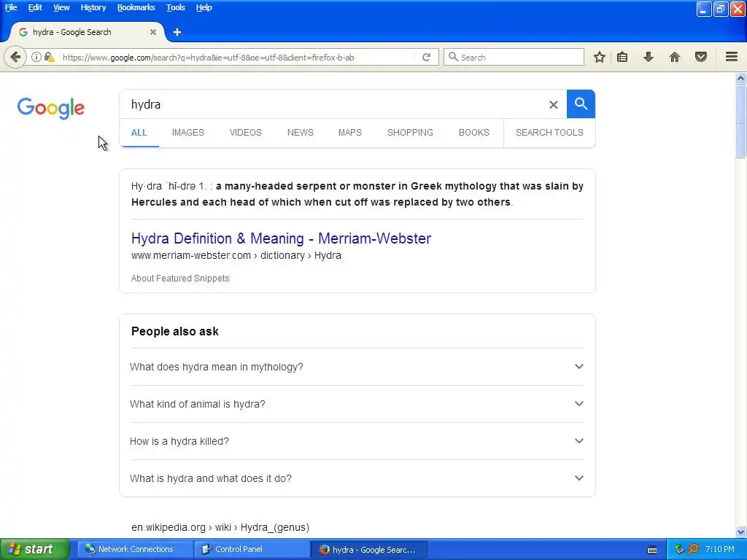Switch to Control Panel taskbar window
The width and height of the screenshot is (747, 560).
252,550
